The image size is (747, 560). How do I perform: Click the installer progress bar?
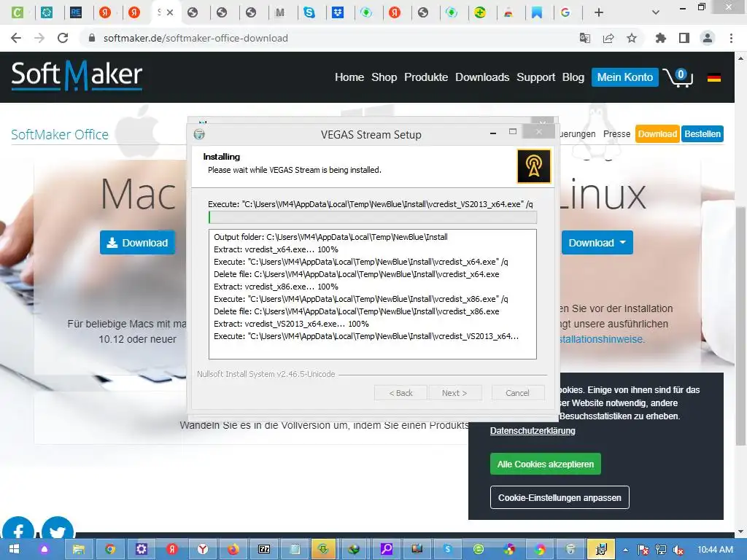373,217
